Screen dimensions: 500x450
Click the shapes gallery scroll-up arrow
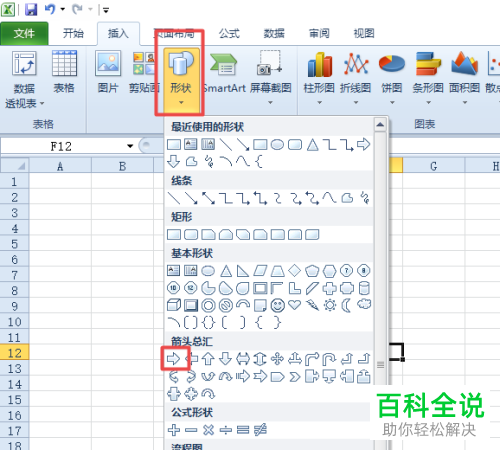pyautogui.click(x=380, y=125)
